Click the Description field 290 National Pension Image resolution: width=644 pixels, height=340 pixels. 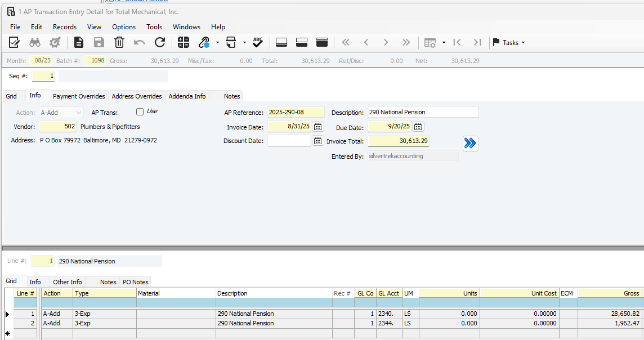pyautogui.click(x=423, y=112)
